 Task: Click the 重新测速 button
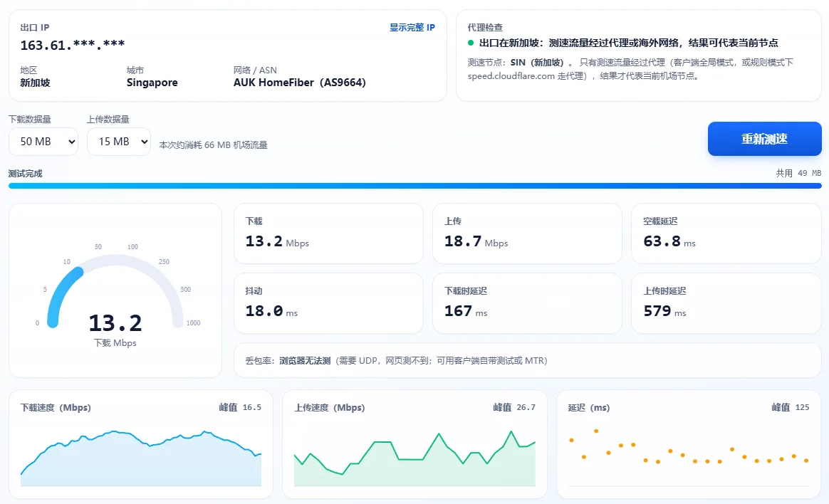click(x=764, y=139)
